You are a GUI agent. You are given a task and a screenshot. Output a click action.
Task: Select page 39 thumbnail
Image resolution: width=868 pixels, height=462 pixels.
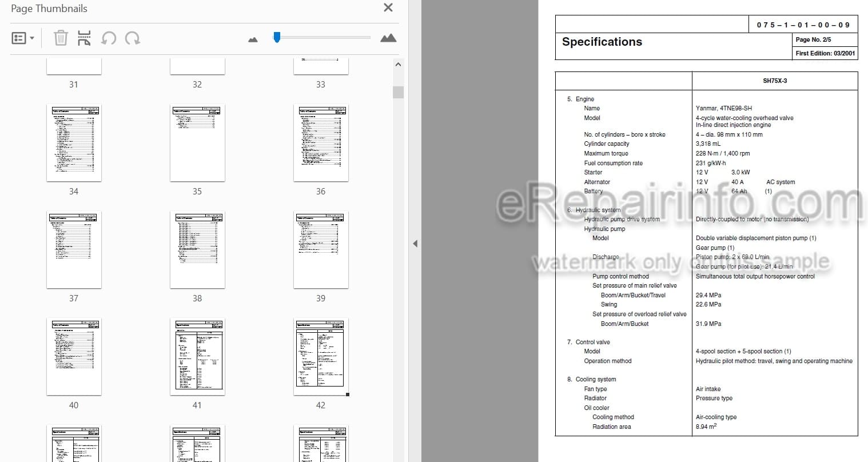(x=321, y=250)
